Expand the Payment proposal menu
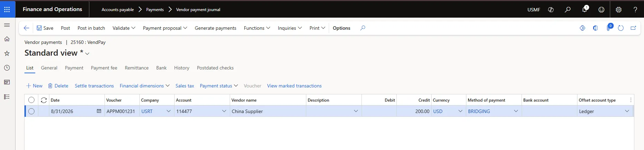644x150 pixels. pos(165,28)
